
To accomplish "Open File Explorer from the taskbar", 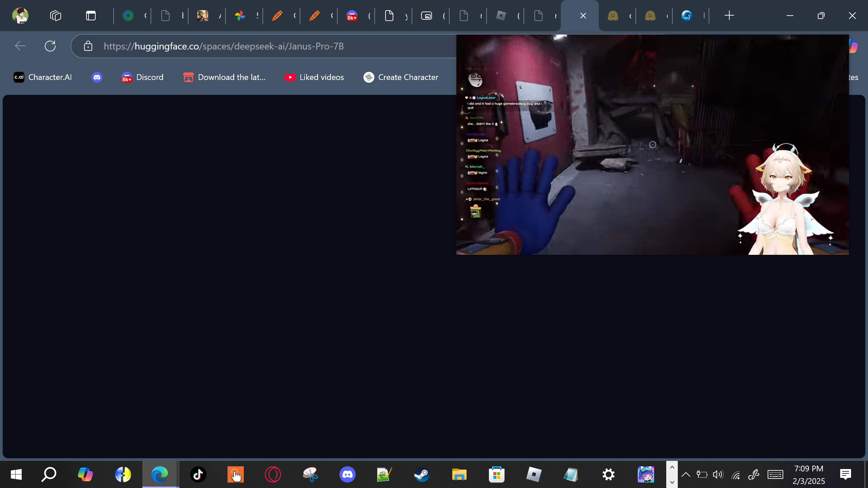I will [x=459, y=474].
